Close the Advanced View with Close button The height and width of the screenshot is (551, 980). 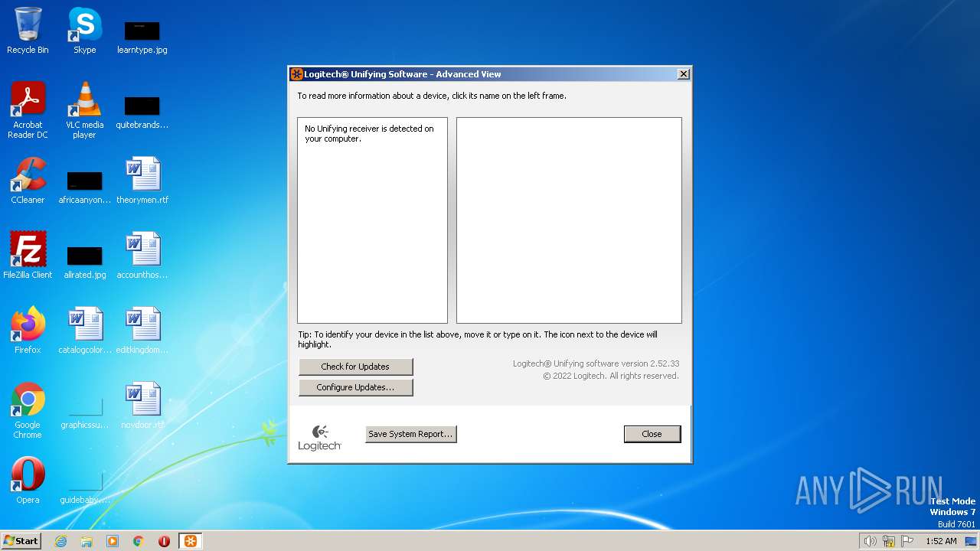coord(652,434)
